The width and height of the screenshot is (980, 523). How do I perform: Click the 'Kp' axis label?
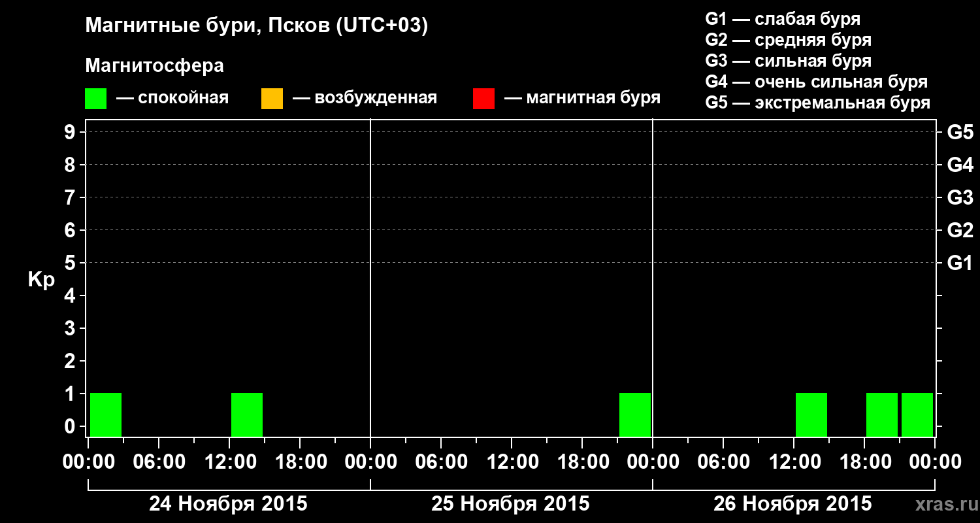[x=41, y=280]
